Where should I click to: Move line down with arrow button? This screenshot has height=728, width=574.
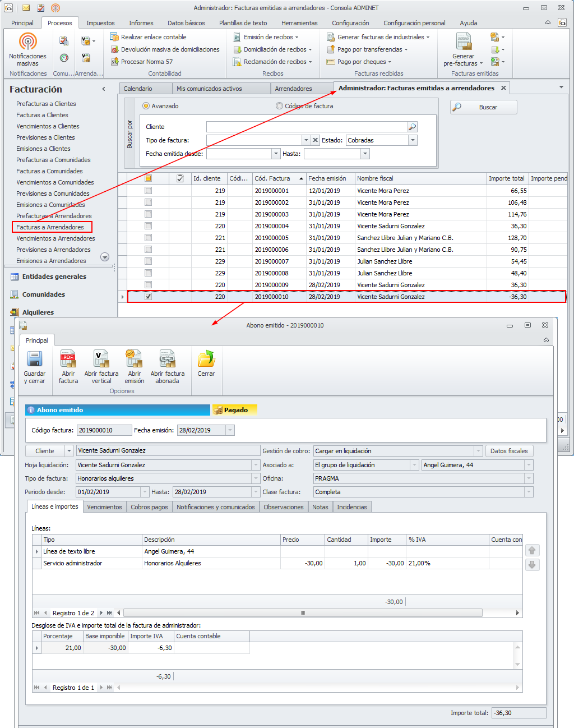pyautogui.click(x=533, y=565)
